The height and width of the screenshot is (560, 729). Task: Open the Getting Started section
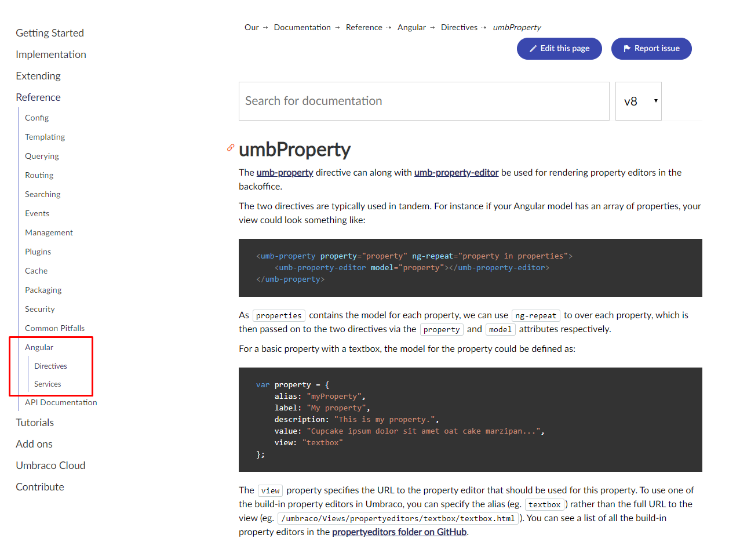tap(50, 33)
